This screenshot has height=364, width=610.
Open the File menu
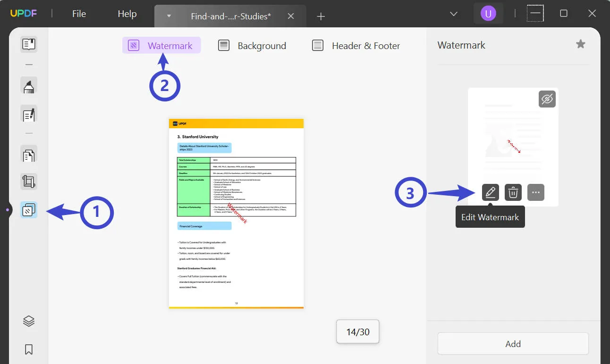79,14
